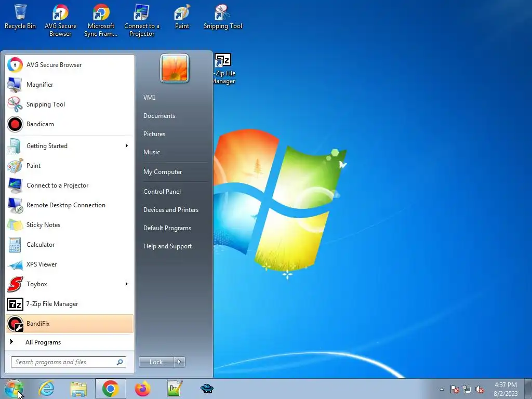
Task: Open Internet Explorer from the taskbar
Action: [x=46, y=389]
